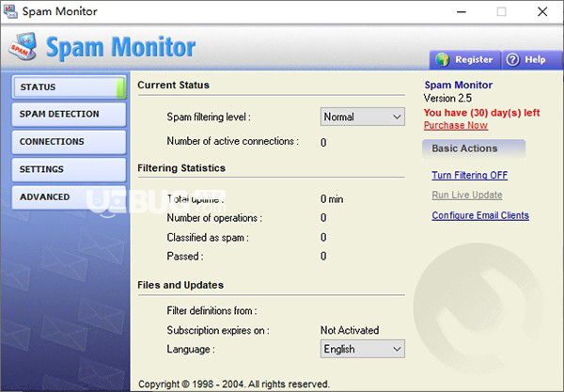Viewport: 564px width, 392px height.
Task: Click the 'Classified as spam' label
Action: pyautogui.click(x=208, y=237)
